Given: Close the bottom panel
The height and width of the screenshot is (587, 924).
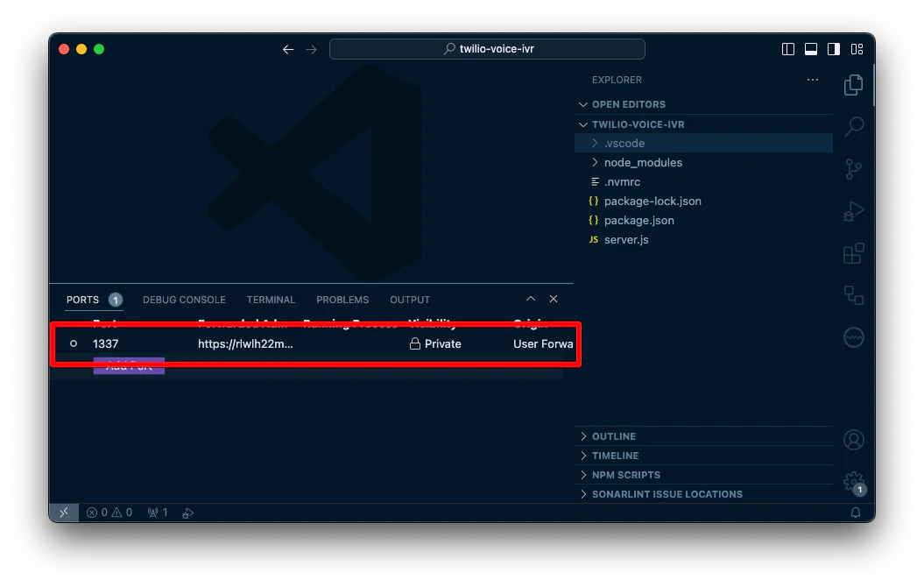Looking at the screenshot, I should coord(554,299).
